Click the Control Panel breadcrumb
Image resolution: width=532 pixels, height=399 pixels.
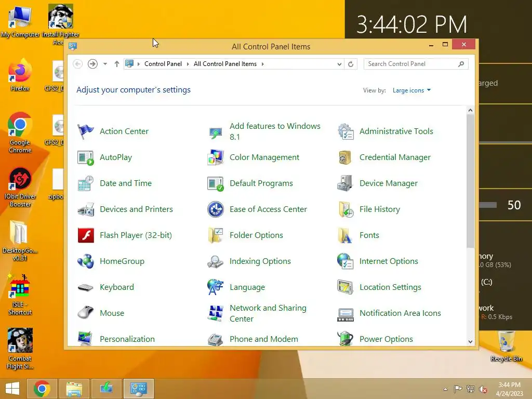tap(163, 64)
